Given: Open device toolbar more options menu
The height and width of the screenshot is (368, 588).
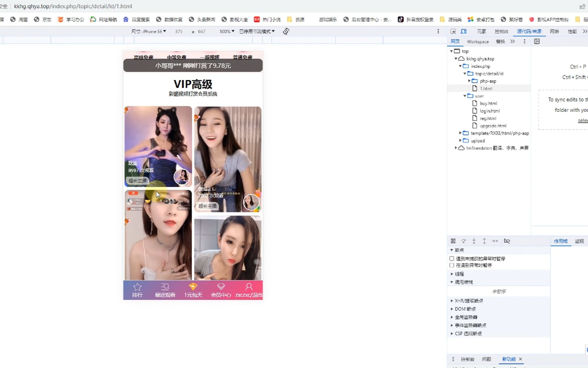Looking at the screenshot, I should point(438,31).
